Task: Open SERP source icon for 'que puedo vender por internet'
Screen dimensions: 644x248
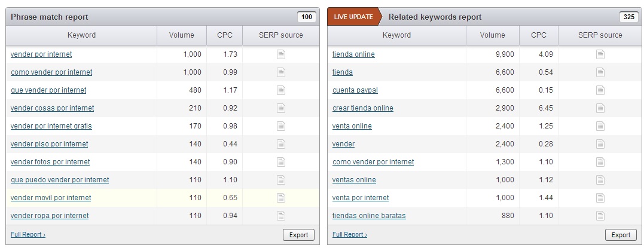Action: click(281, 179)
